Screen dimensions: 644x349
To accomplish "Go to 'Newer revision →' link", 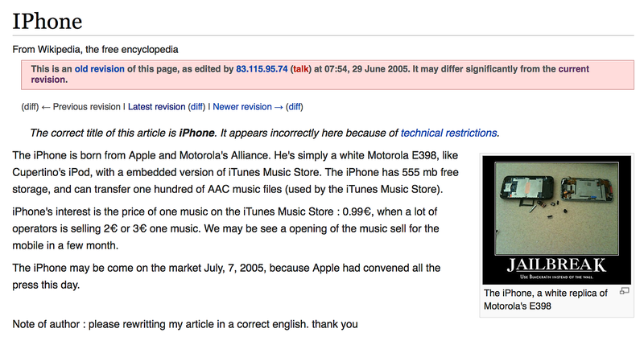I will pos(248,107).
